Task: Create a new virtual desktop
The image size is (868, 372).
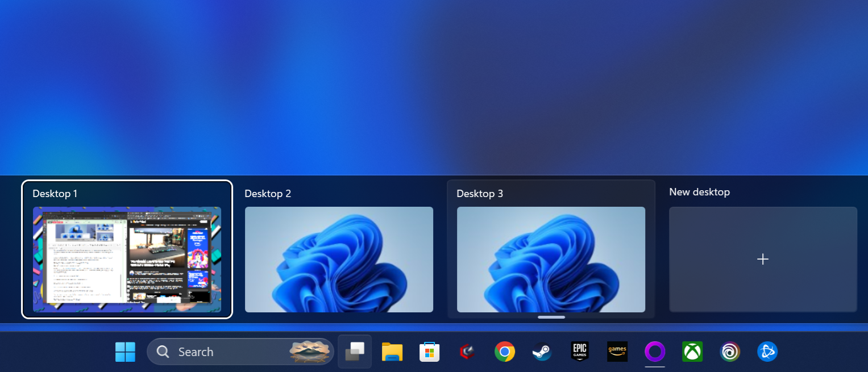Action: (x=763, y=259)
